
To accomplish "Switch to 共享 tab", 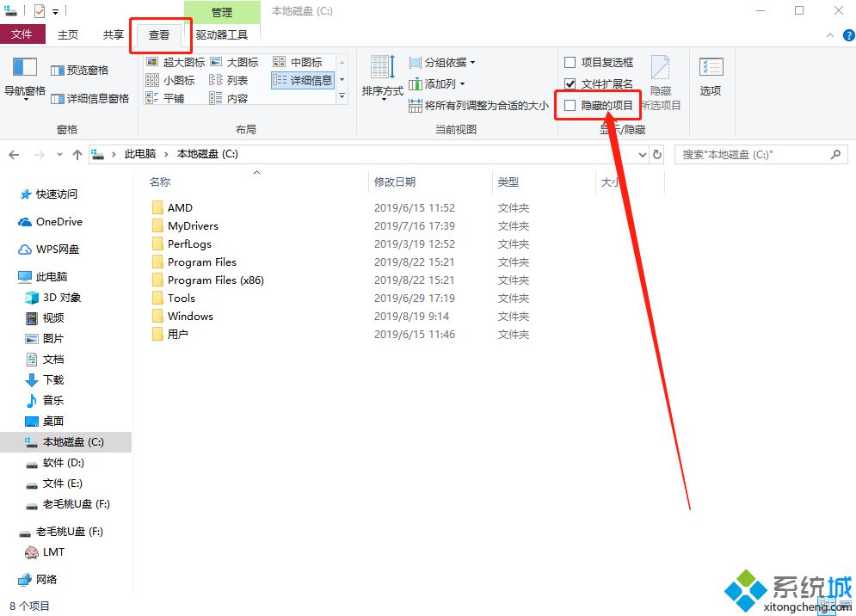I will pyautogui.click(x=113, y=35).
